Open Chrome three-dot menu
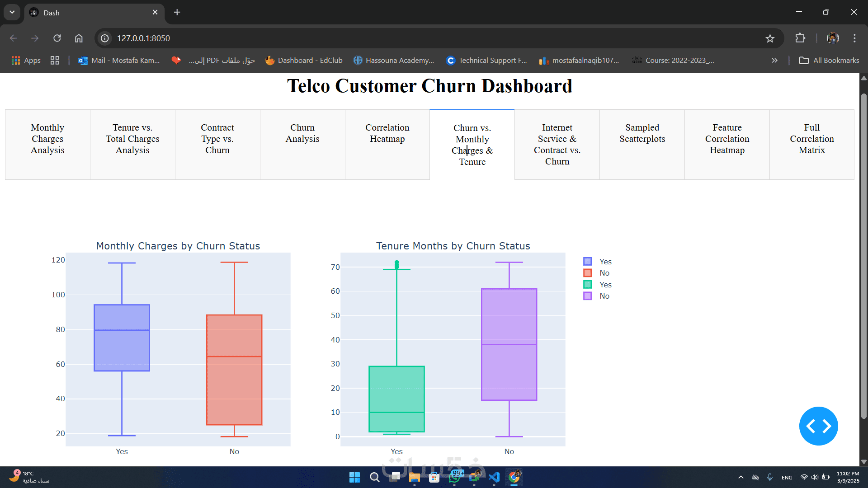Viewport: 868px width, 488px height. [854, 38]
